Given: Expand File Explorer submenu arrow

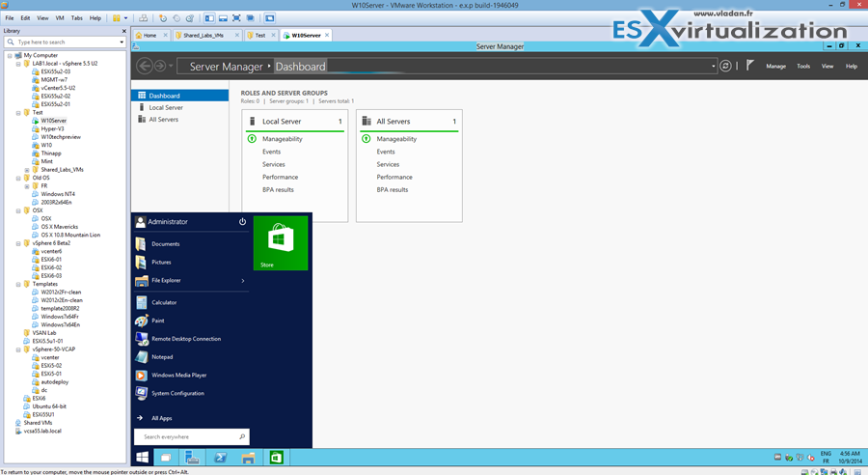Looking at the screenshot, I should [x=242, y=281].
